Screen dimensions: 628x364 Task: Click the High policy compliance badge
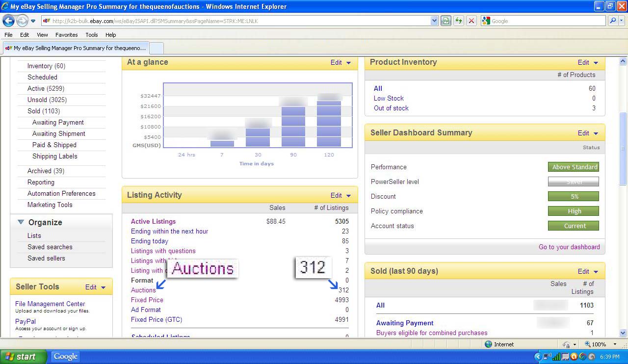click(574, 211)
